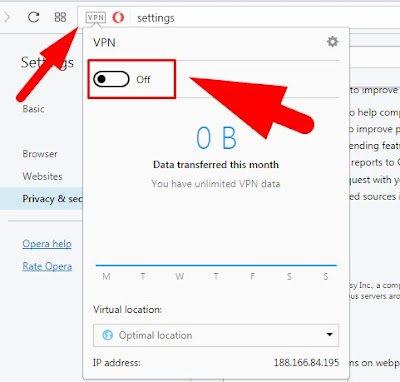
Task: Reload the page with the refresh icon
Action: click(x=33, y=17)
